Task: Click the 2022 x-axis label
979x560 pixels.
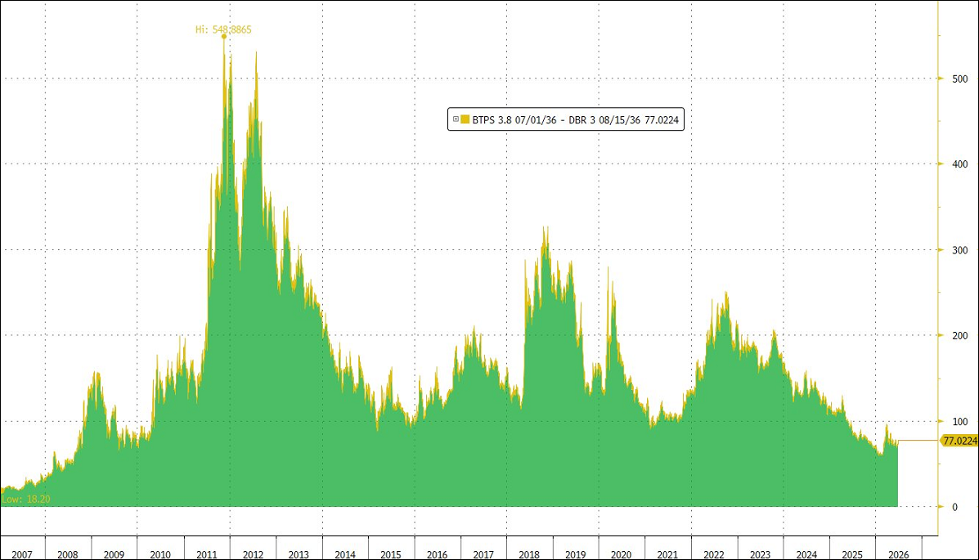Action: coord(714,554)
